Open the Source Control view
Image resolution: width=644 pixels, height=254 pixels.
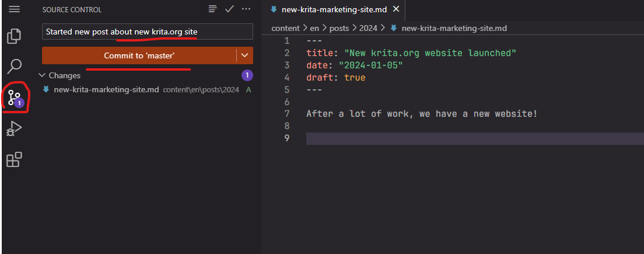(15, 97)
